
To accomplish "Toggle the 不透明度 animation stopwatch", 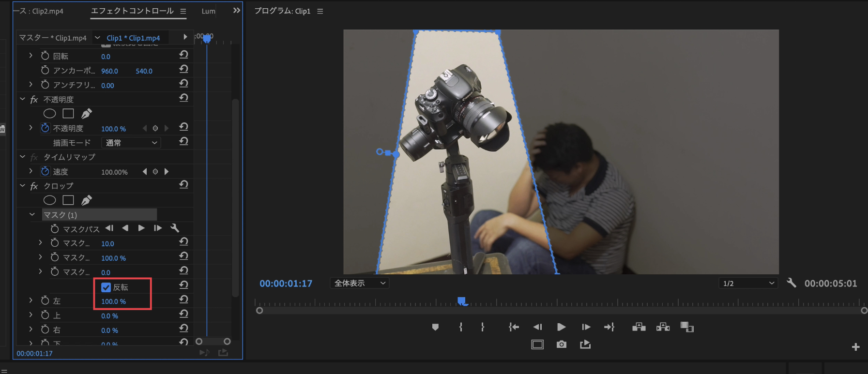I will [45, 128].
